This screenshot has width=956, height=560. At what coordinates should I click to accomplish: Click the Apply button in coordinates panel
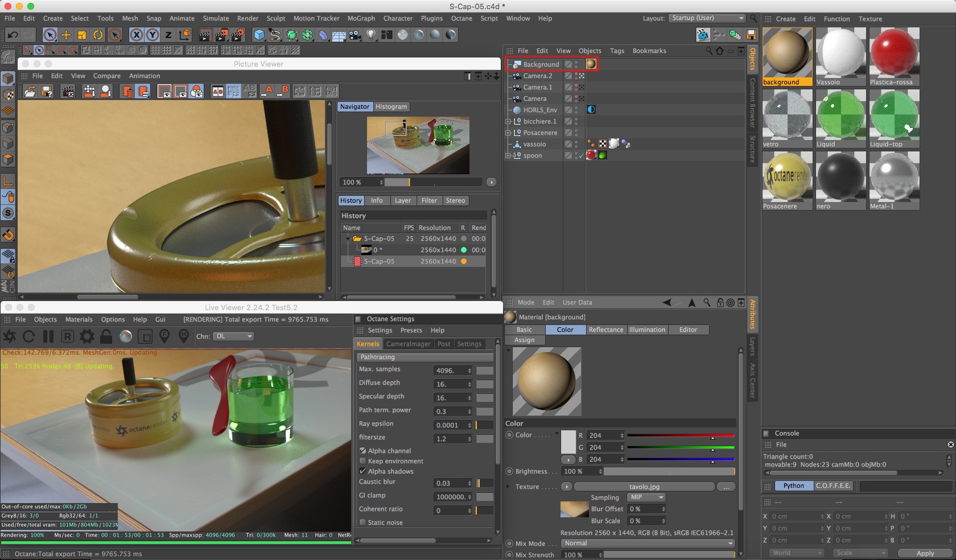point(925,553)
